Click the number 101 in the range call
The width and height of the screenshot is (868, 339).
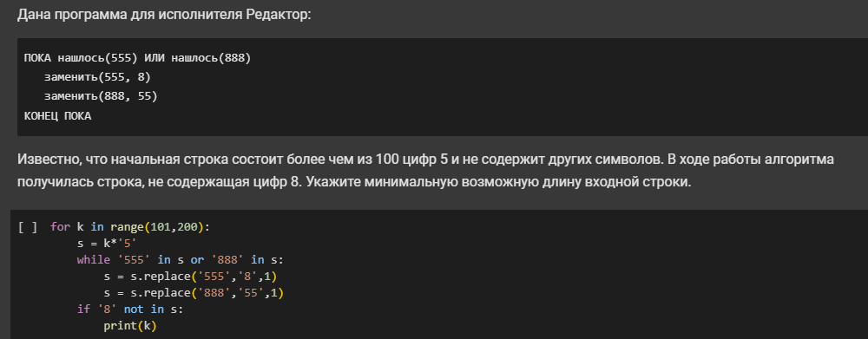point(160,227)
